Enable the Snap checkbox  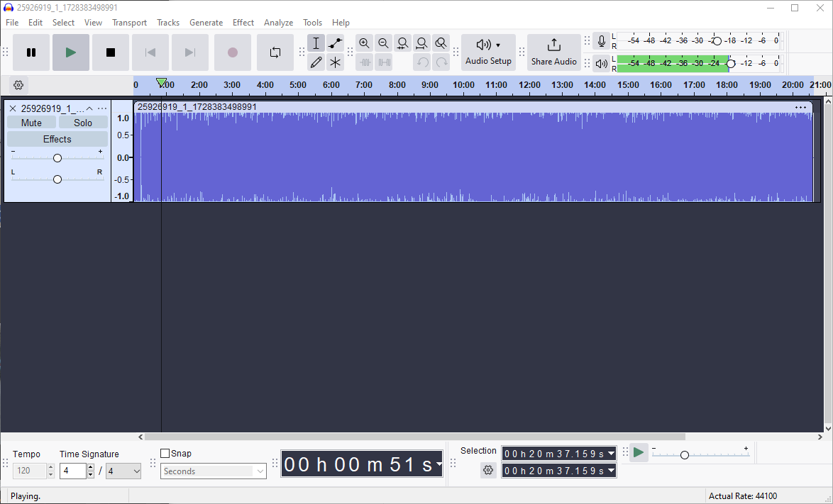click(165, 454)
